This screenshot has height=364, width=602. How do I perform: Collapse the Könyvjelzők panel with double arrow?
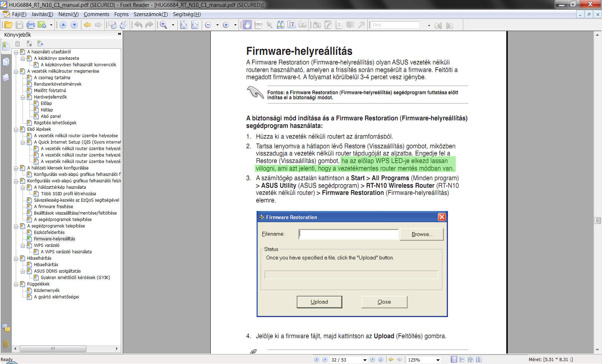click(x=119, y=34)
